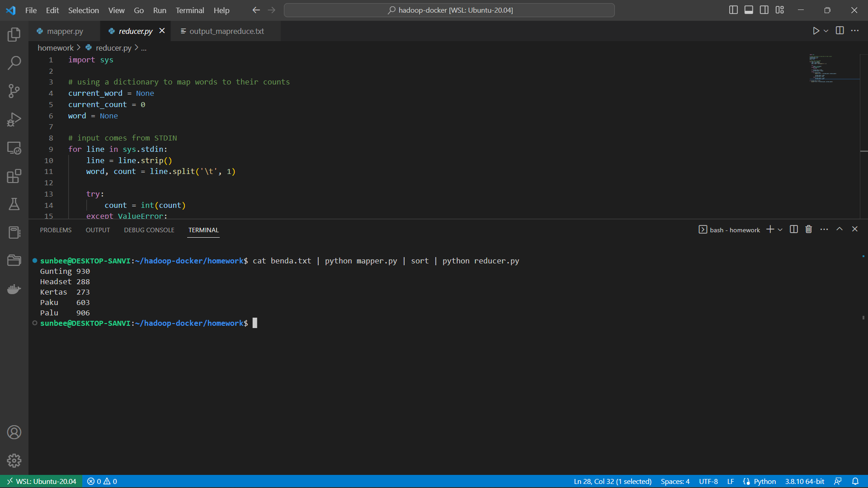The image size is (868, 488).
Task: Toggle the bottom Panel visibility
Action: 749,10
